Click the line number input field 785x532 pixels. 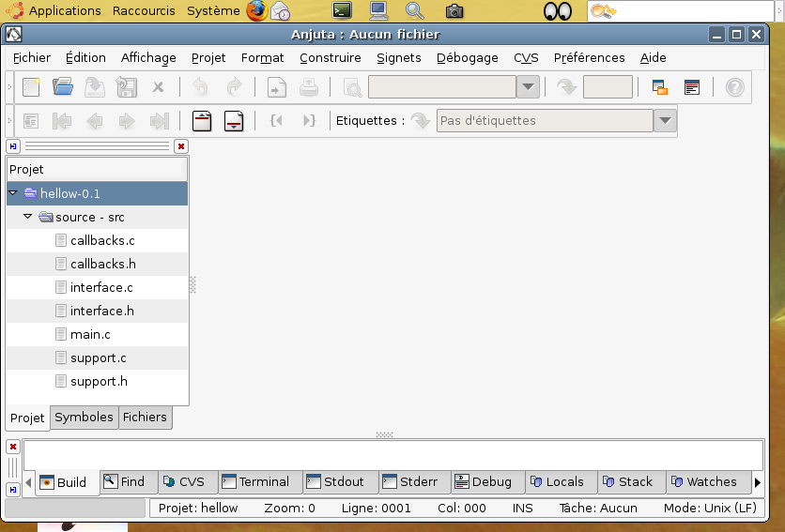pos(608,87)
